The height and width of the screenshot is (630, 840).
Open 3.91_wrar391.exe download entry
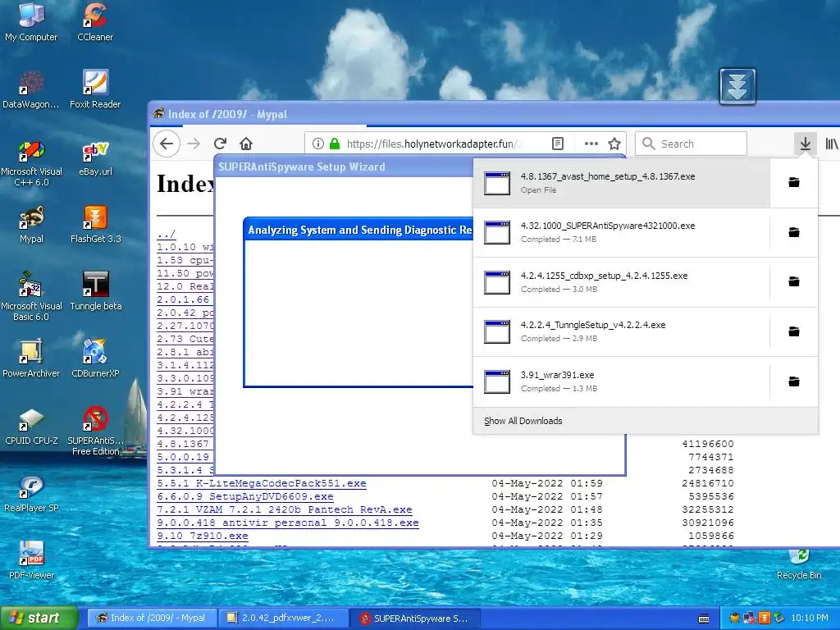622,381
